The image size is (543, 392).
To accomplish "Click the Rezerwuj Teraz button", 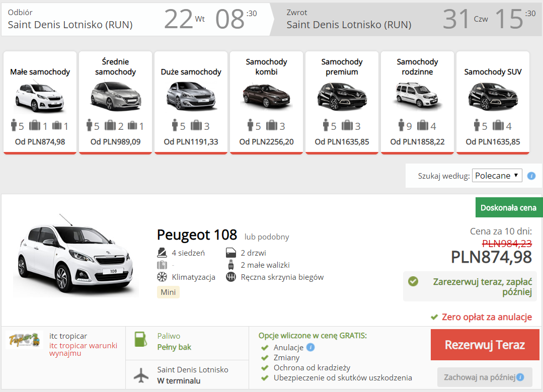I will point(485,345).
